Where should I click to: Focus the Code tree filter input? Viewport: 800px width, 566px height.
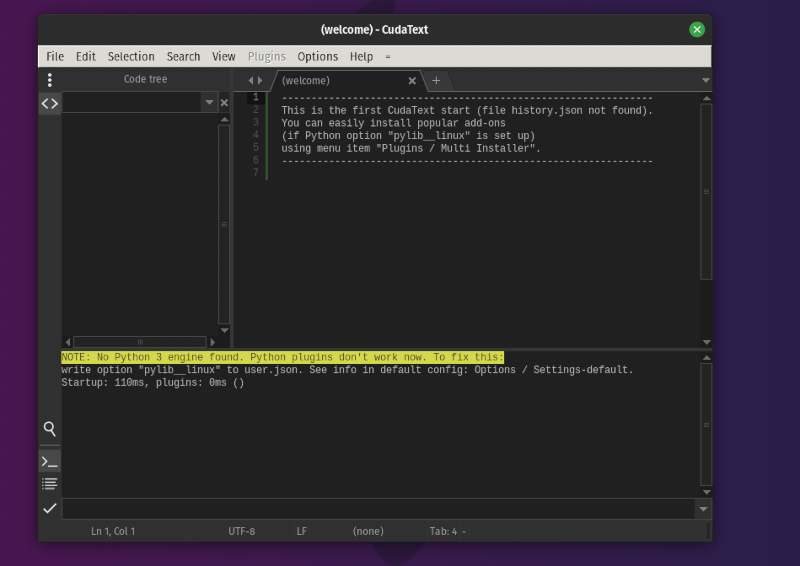pyautogui.click(x=132, y=103)
